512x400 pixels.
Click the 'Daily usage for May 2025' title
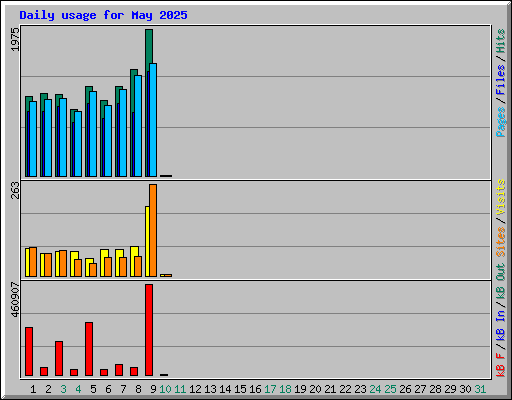pyautogui.click(x=103, y=15)
